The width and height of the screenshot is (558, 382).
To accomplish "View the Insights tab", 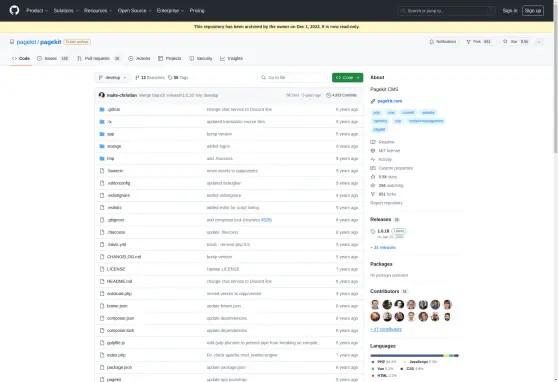I will click(x=231, y=58).
